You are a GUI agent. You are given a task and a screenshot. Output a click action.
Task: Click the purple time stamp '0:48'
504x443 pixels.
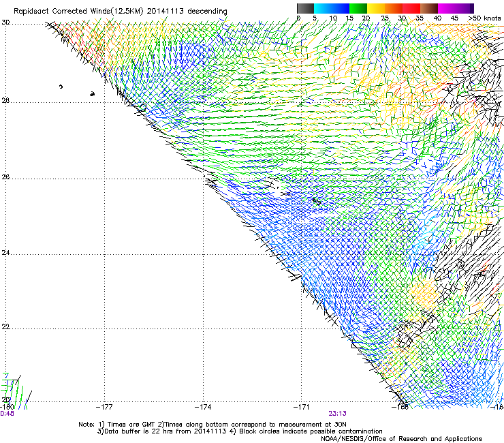coord(7,414)
